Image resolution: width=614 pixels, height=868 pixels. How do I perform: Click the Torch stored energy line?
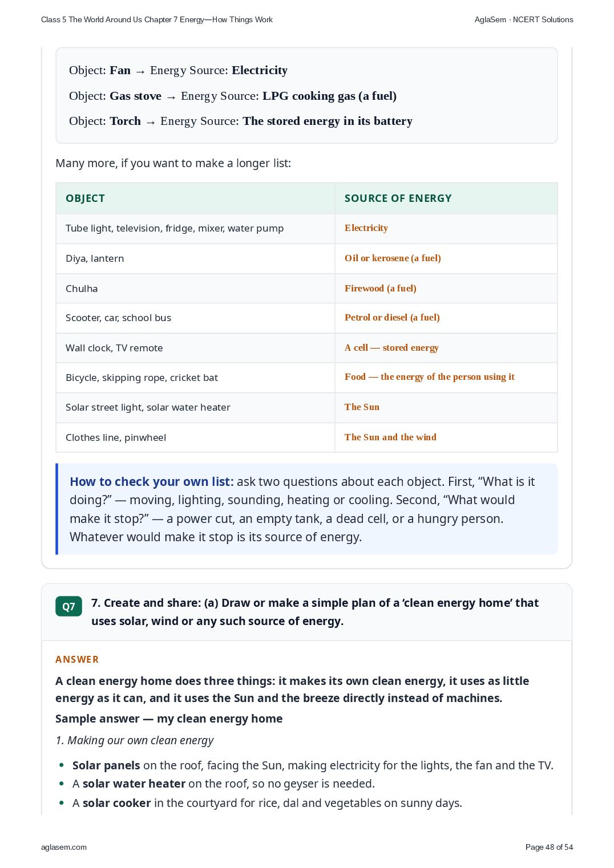[241, 121]
